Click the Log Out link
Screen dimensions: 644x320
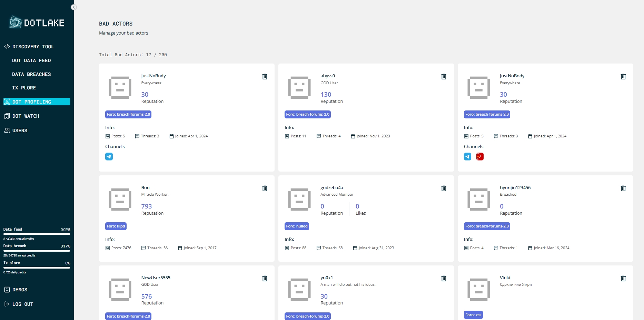point(22,304)
